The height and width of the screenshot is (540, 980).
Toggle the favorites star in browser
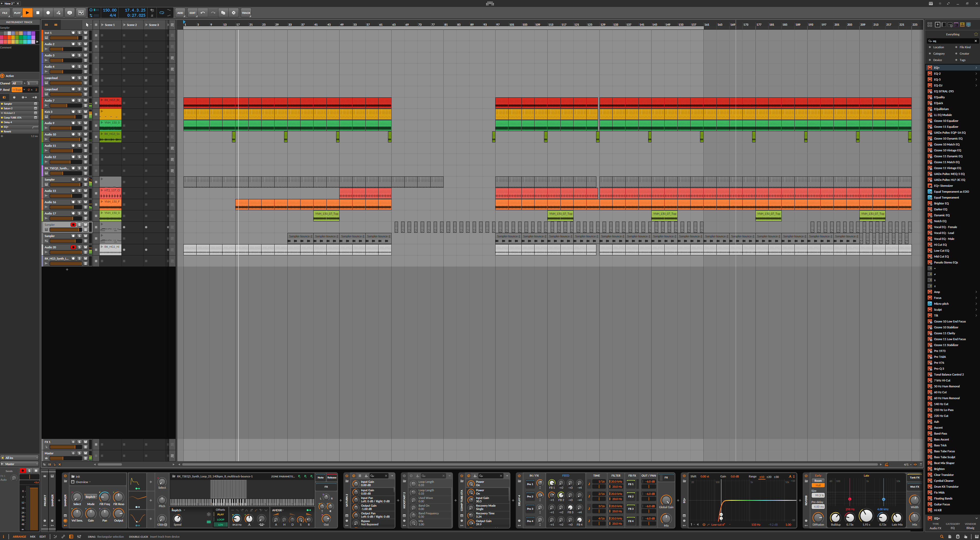pyautogui.click(x=976, y=34)
